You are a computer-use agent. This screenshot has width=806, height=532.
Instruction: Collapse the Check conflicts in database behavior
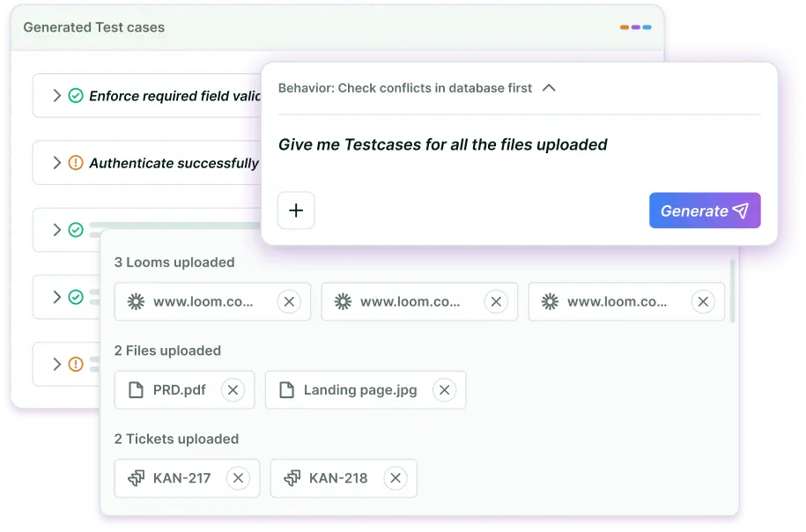(x=549, y=88)
